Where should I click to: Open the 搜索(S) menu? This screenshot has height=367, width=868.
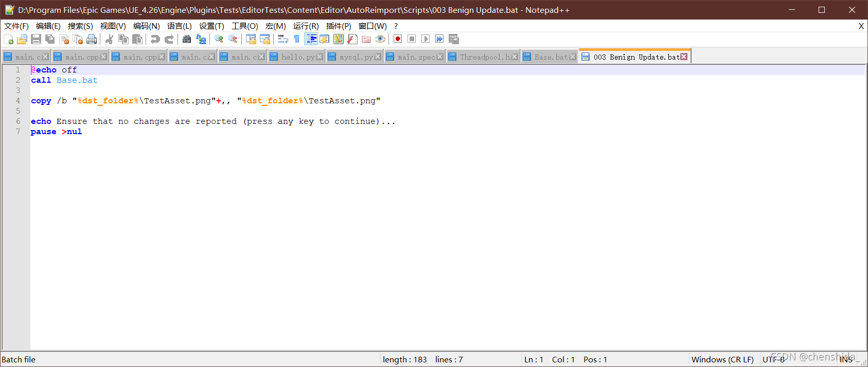tap(80, 26)
